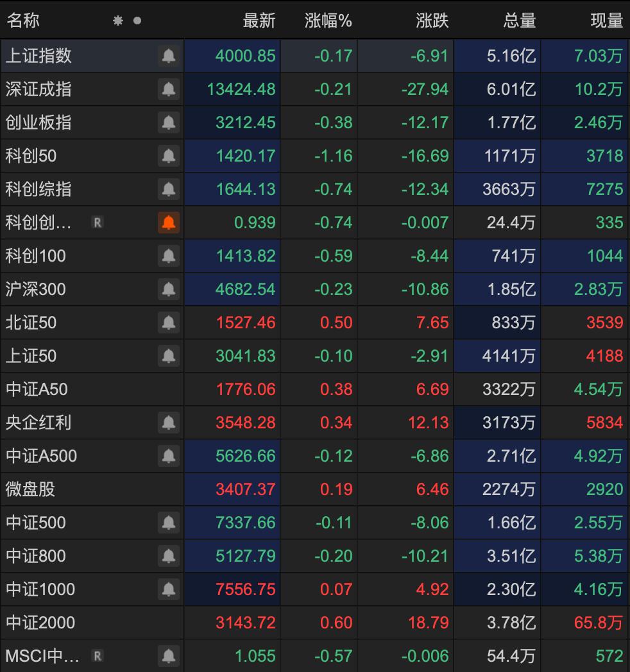
Task: Click the 中证2000 latest price 3143.72
Action: coord(246,623)
